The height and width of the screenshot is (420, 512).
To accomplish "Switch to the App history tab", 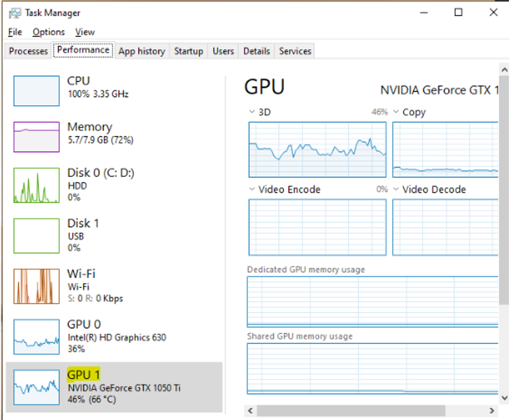I will (x=142, y=51).
